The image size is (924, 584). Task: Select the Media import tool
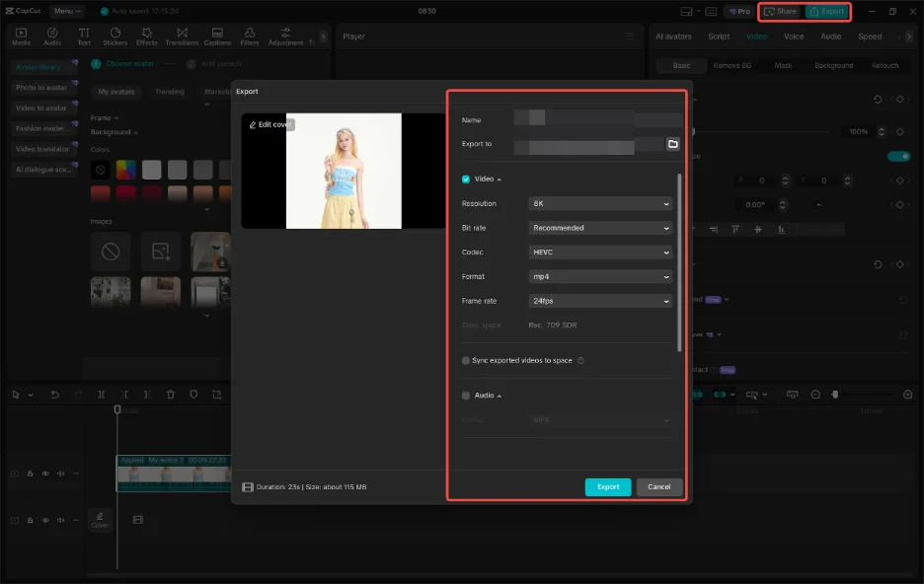[x=20, y=36]
